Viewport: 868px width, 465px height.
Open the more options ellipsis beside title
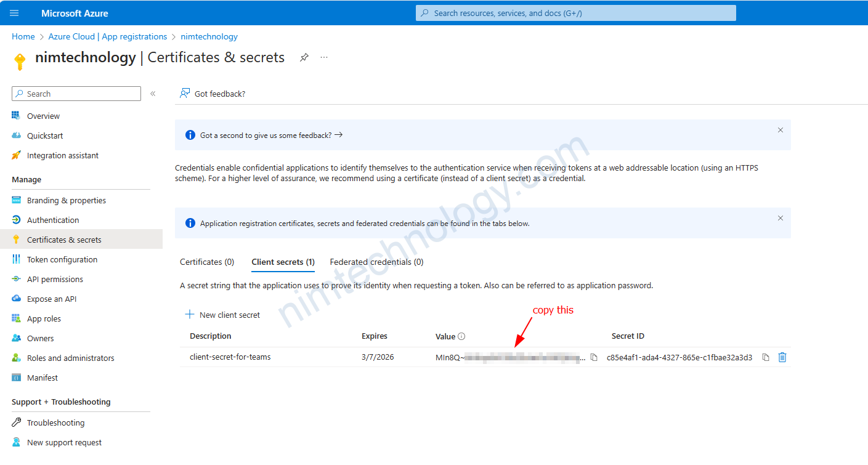pos(324,57)
